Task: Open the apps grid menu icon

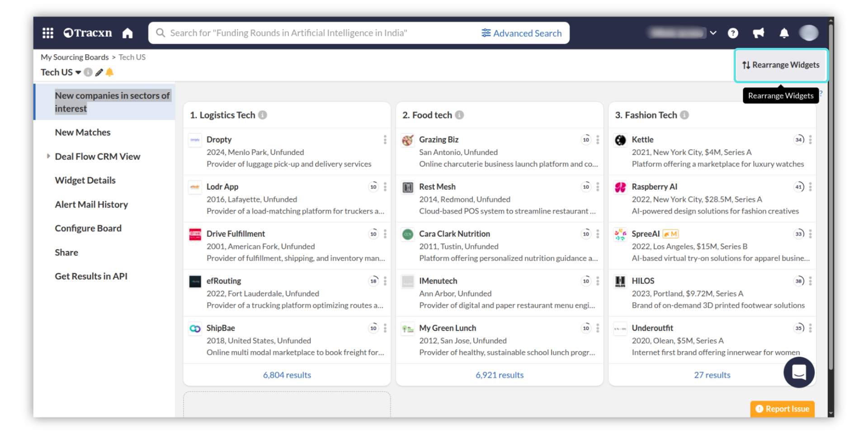Action: coord(48,33)
